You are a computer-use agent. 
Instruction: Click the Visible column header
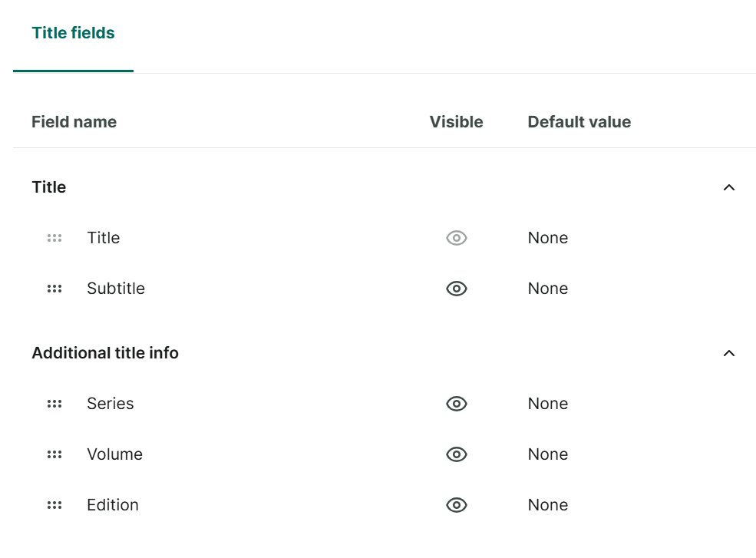pyautogui.click(x=456, y=122)
